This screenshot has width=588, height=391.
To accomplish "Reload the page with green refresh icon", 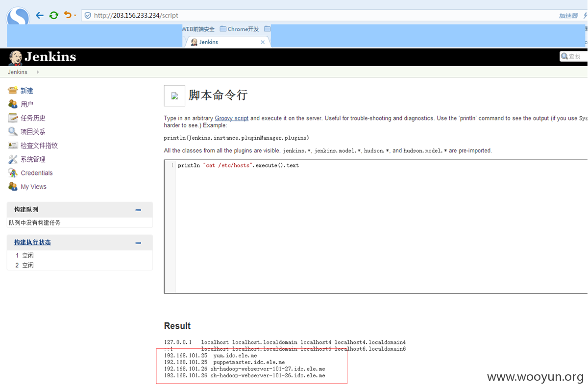I will click(x=54, y=15).
